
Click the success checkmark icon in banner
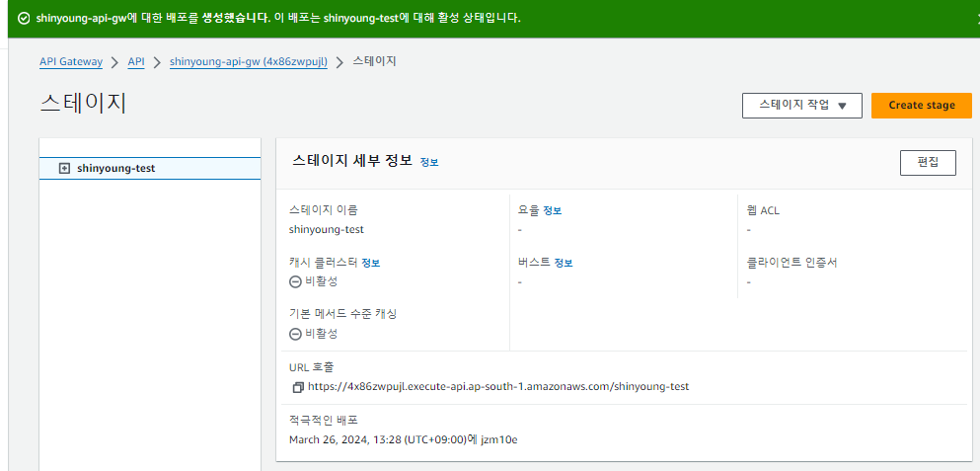point(24,18)
